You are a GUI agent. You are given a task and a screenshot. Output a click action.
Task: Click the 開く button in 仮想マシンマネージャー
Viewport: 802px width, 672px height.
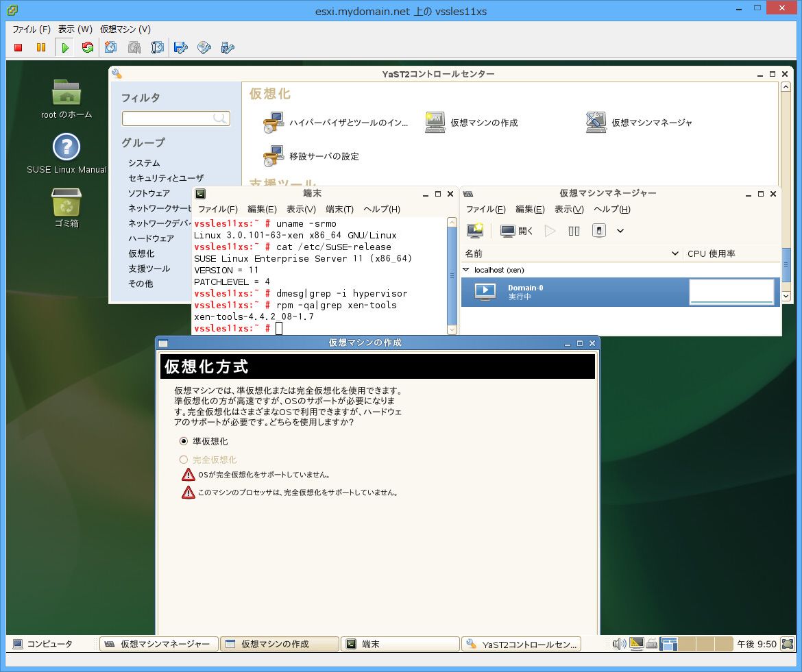tap(517, 231)
